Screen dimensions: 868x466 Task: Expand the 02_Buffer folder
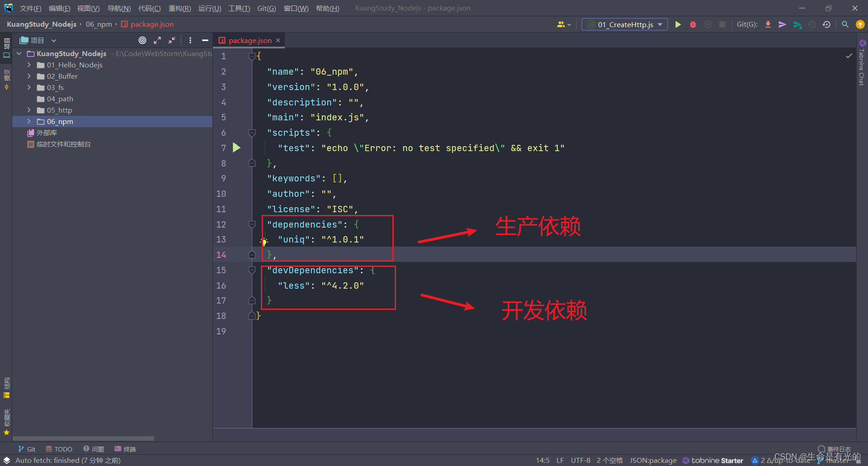[29, 76]
